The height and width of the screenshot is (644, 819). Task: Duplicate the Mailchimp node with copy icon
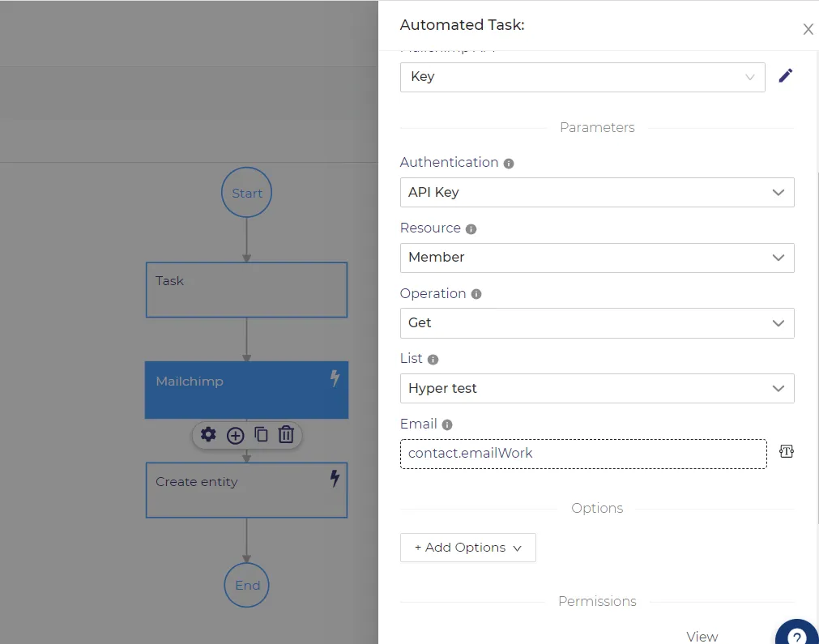(261, 434)
